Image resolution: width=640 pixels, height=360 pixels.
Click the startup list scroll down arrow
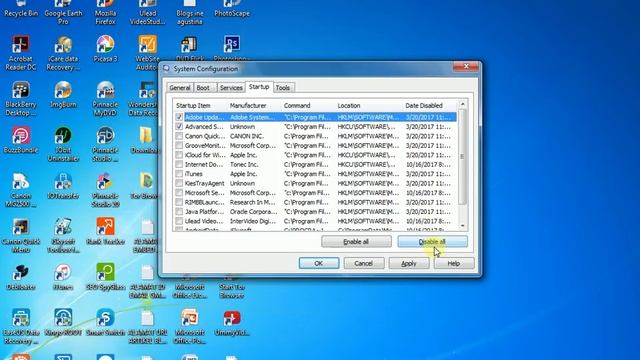pos(462,226)
